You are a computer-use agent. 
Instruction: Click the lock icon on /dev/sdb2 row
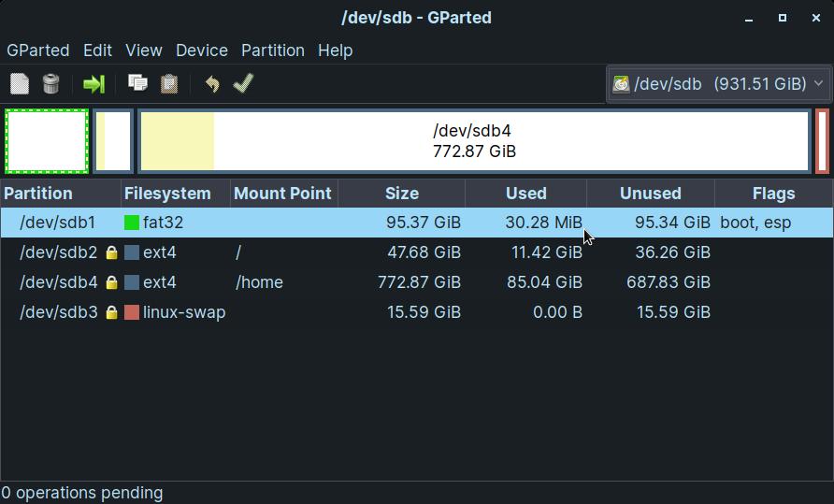(x=111, y=252)
